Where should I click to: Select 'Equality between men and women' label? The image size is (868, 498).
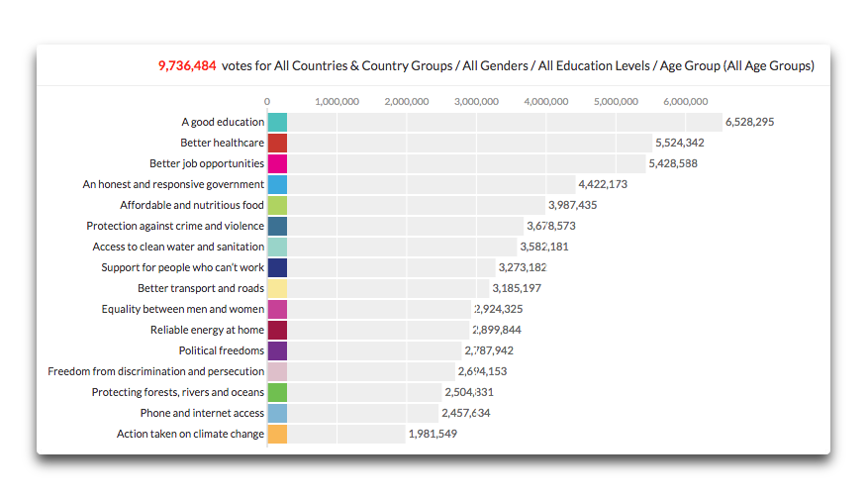[x=182, y=309]
